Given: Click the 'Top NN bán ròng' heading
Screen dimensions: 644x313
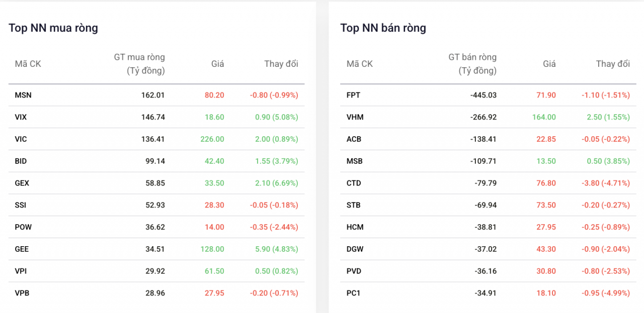Looking at the screenshot, I should [383, 28].
